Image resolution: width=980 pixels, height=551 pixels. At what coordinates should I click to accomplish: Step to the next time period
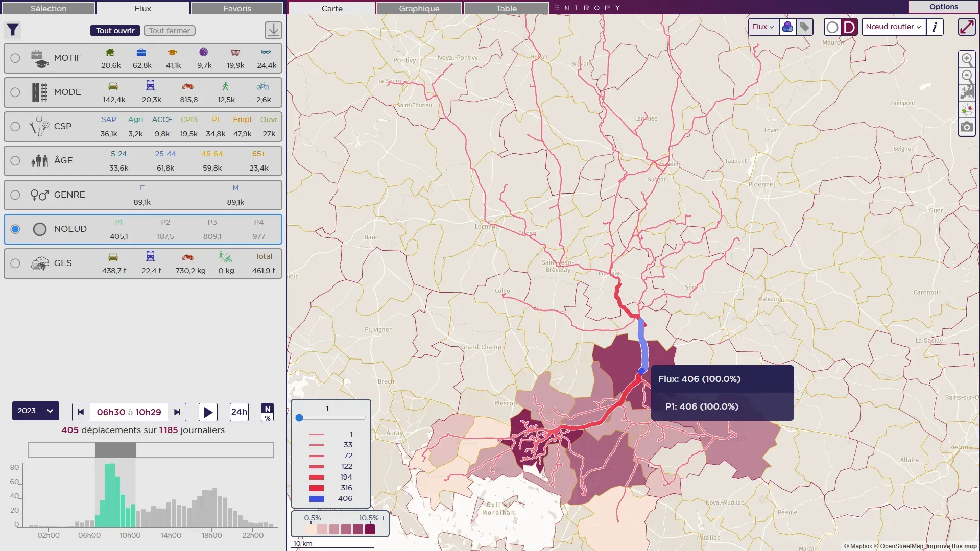tap(177, 412)
